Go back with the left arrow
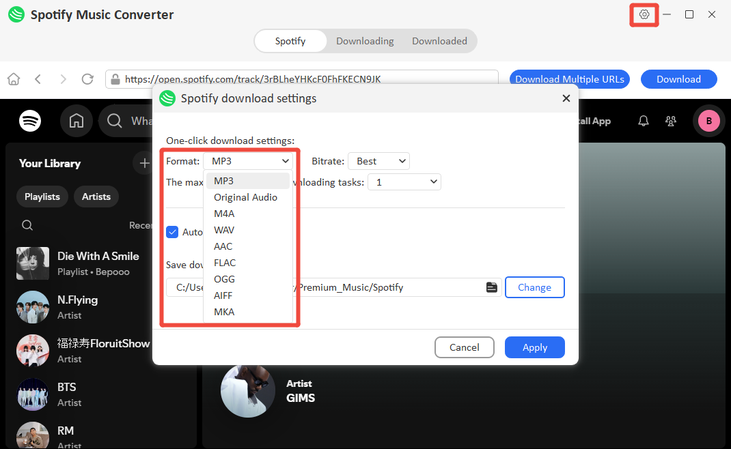 click(x=38, y=79)
